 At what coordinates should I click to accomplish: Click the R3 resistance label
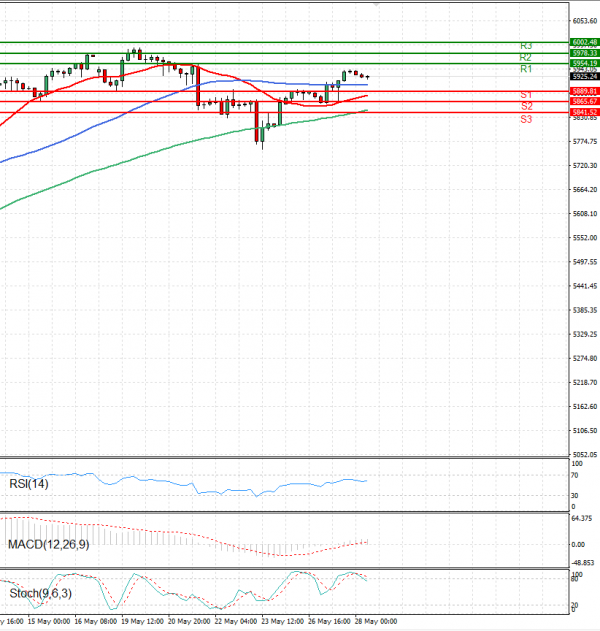point(526,46)
